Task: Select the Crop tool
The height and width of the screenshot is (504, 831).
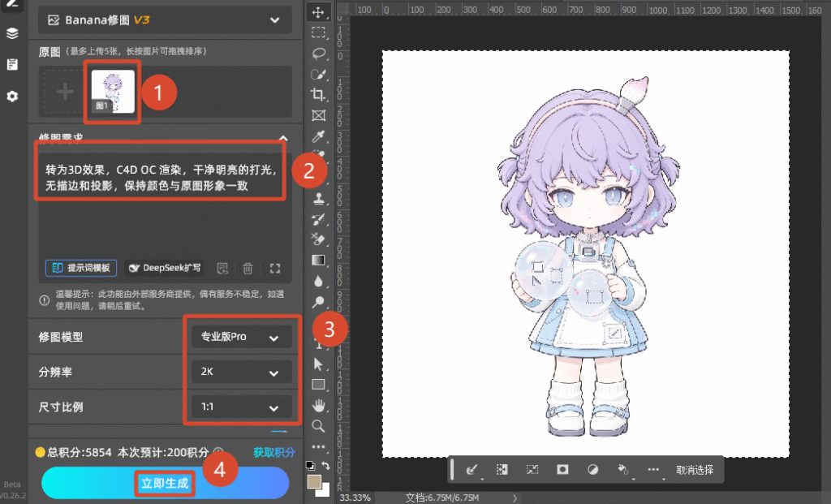Action: click(318, 95)
